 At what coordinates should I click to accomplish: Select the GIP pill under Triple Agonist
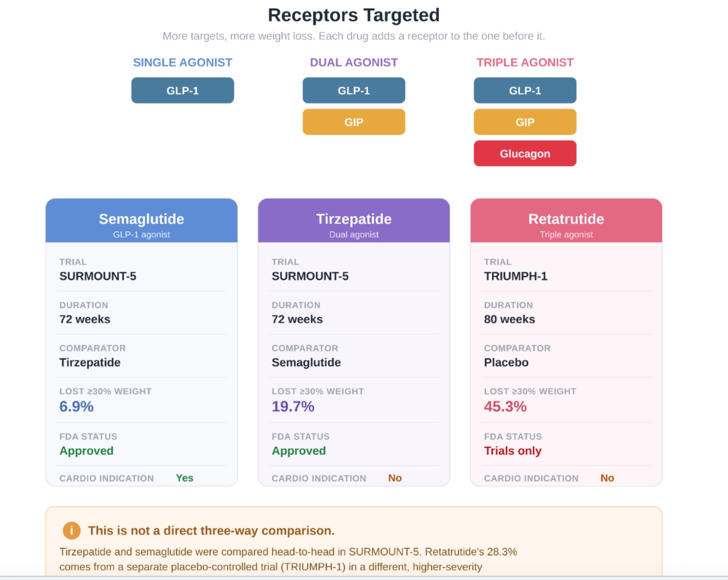(525, 122)
